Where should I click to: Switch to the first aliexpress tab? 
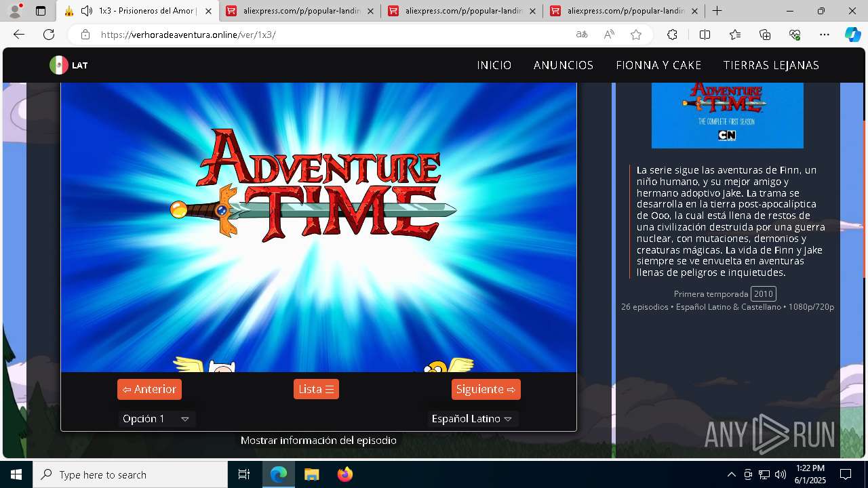(x=300, y=11)
